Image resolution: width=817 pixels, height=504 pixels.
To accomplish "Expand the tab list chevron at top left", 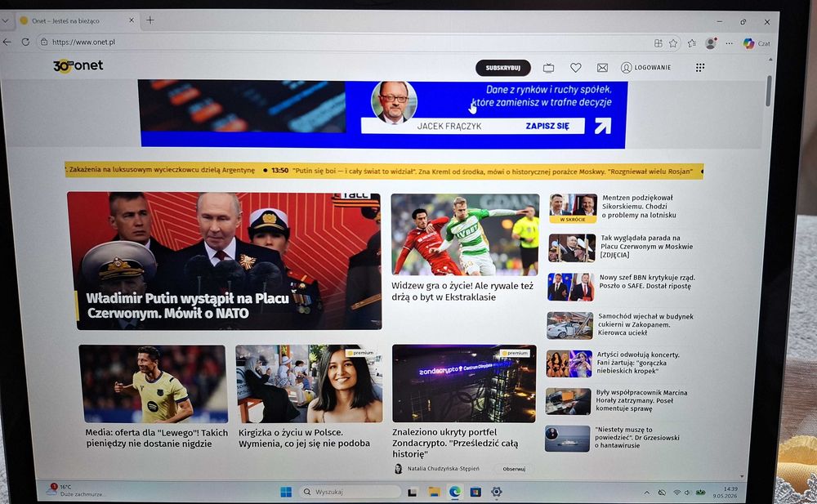I will point(5,21).
